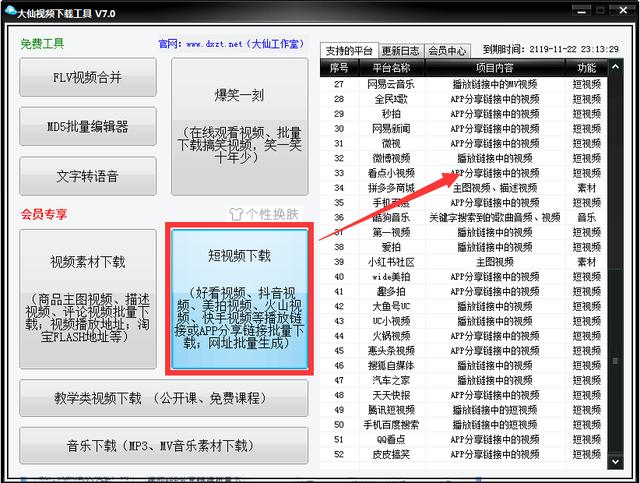Click 音乐 function cell for 酷狗音乐
Image resolution: width=640 pixels, height=483 pixels.
coord(587,218)
